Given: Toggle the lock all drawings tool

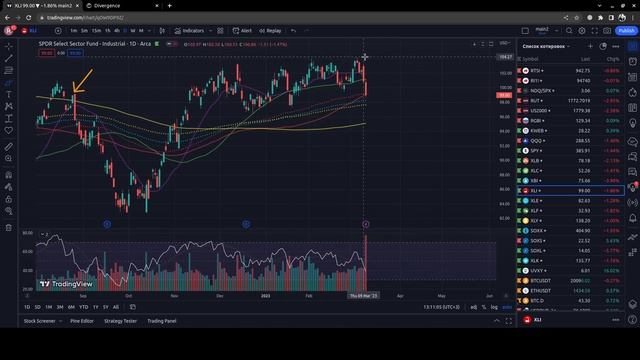Looking at the screenshot, I should coord(9,200).
